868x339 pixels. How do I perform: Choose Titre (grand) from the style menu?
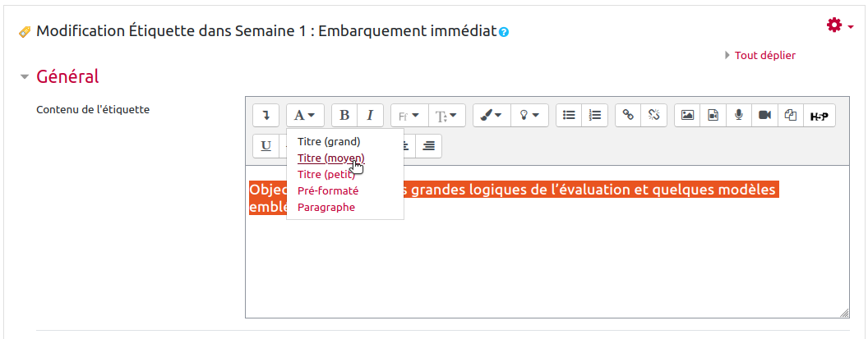(x=329, y=141)
